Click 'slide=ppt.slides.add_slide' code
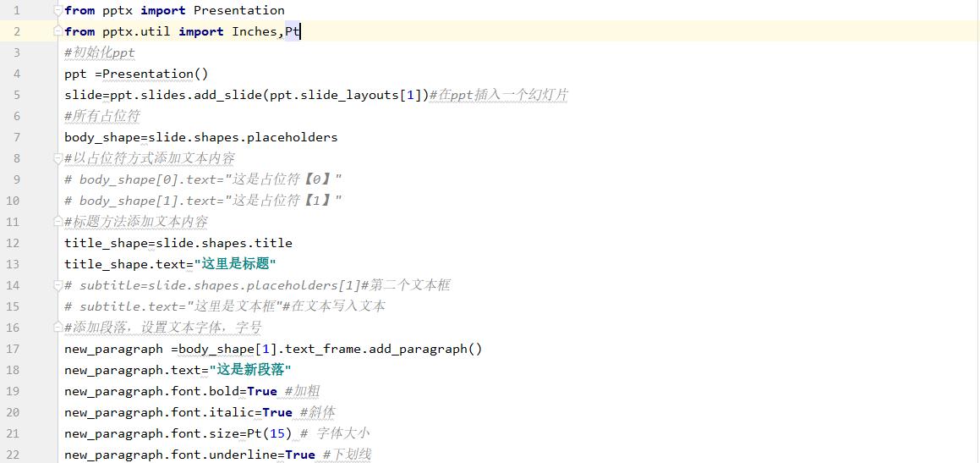 coord(163,95)
